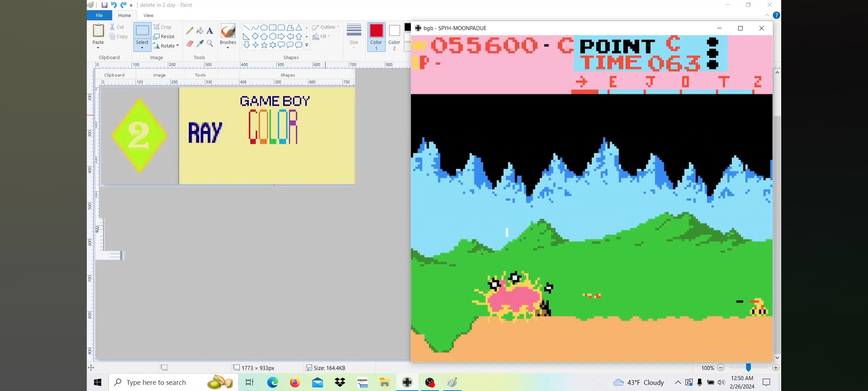Image resolution: width=868 pixels, height=391 pixels.
Task: Click the Resize button
Action: (x=164, y=37)
